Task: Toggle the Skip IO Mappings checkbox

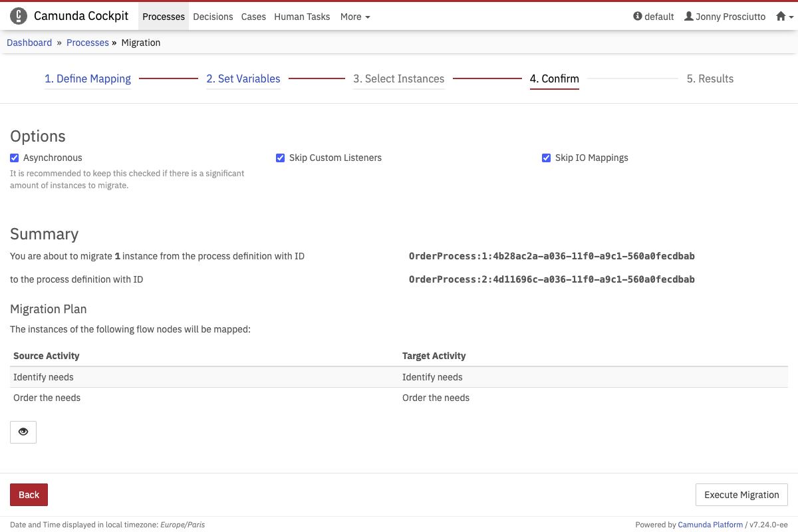Action: [547, 158]
